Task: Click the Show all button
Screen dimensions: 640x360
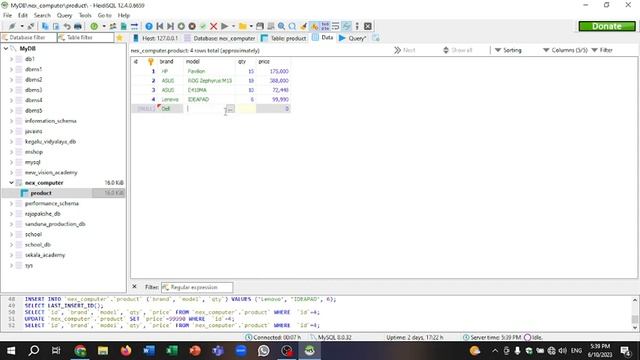Action: (x=458, y=50)
